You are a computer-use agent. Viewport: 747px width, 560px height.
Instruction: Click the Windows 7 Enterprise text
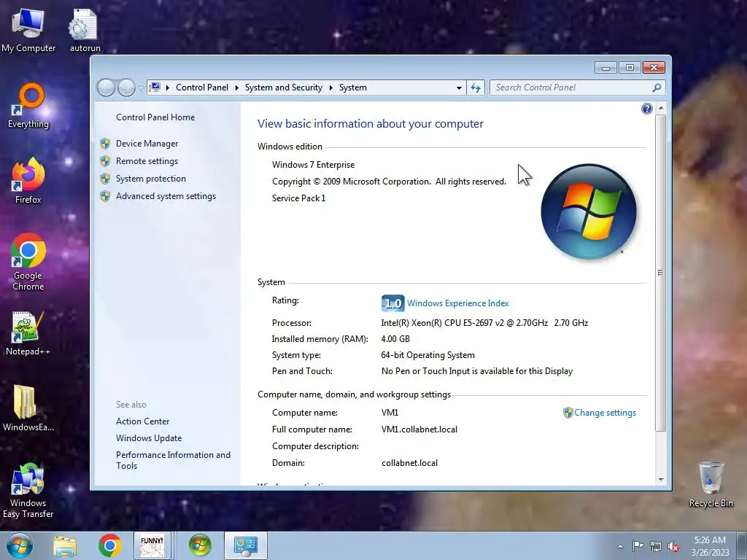(313, 165)
